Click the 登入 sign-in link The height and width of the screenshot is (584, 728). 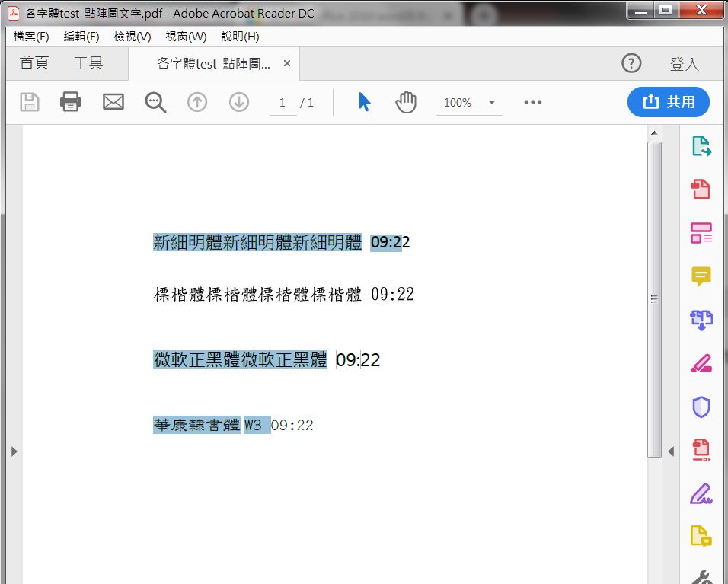pyautogui.click(x=685, y=64)
